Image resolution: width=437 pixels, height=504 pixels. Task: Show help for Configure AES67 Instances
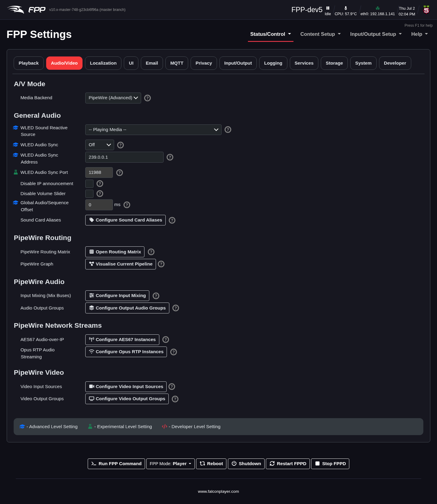pos(166,340)
